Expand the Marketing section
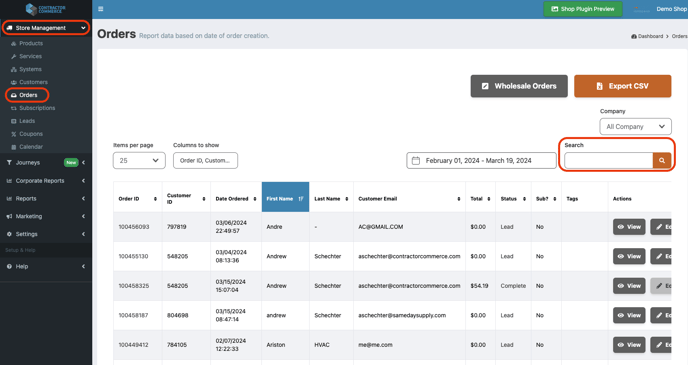Screen dimensions: 688x365 [x=46, y=216]
